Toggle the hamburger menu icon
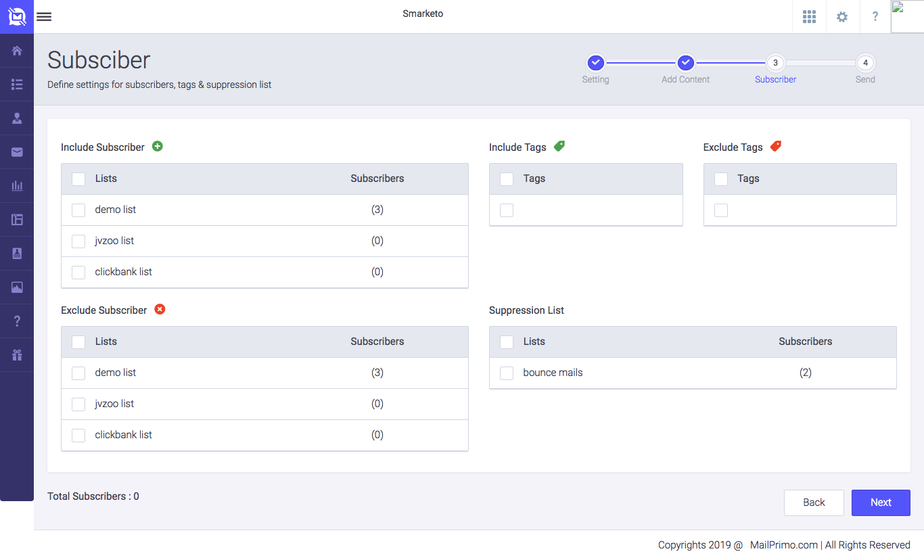 (44, 17)
